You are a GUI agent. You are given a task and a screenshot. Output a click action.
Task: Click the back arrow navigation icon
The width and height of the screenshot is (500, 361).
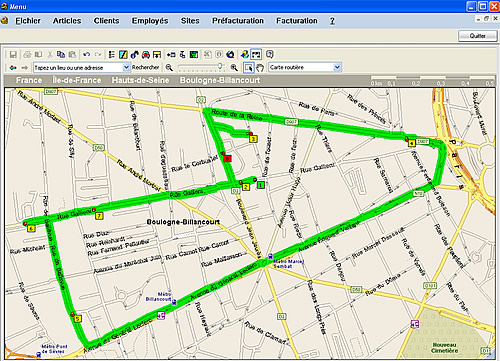13,68
